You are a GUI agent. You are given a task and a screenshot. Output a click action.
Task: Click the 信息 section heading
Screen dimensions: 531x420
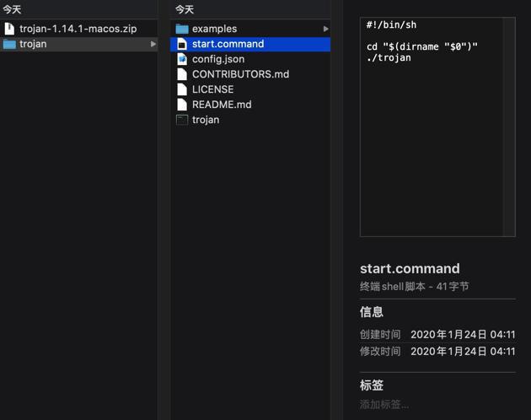pos(372,312)
